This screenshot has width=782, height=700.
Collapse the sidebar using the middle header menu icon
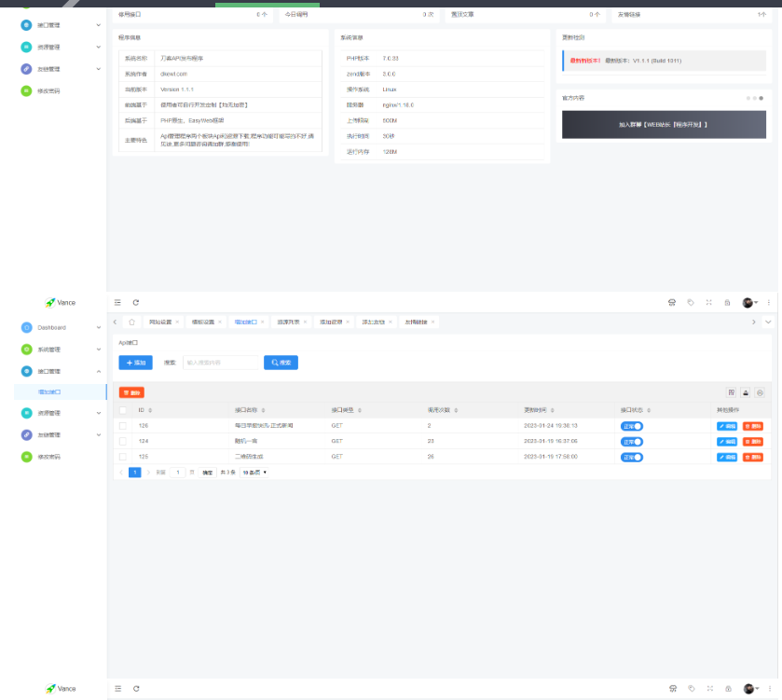(117, 302)
